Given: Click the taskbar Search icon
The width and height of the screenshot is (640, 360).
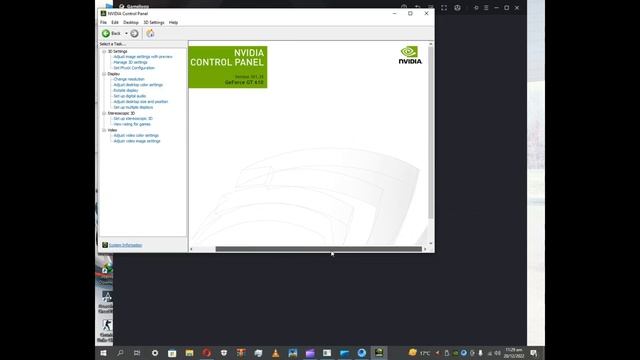Looking at the screenshot, I should tap(120, 353).
